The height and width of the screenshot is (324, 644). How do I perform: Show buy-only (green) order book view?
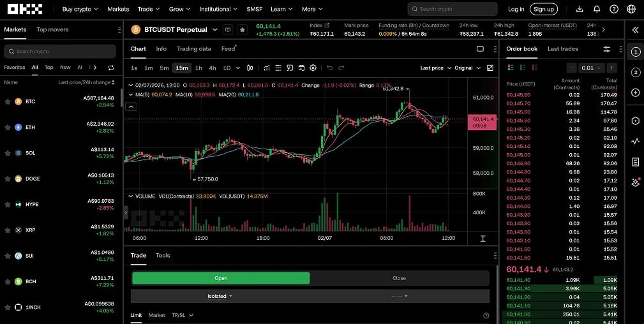(523, 68)
